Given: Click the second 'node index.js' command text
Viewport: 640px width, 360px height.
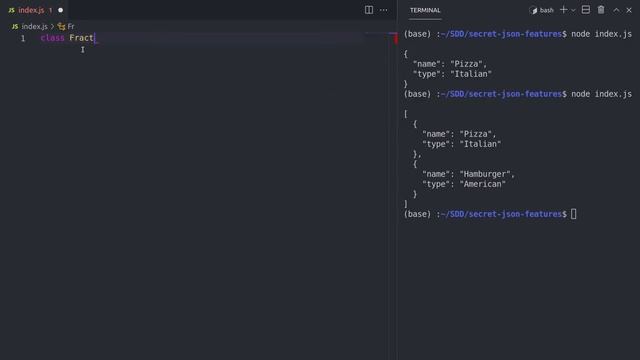Looking at the screenshot, I should pos(601,94).
